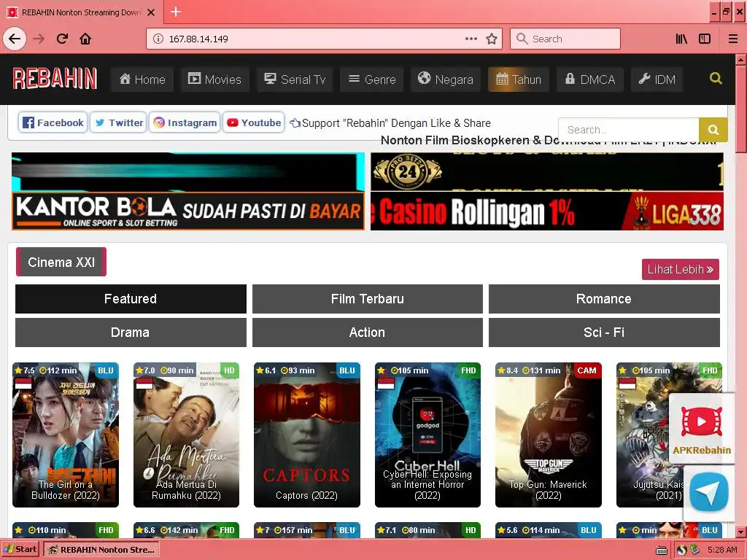Toggle the sidebar view icon
This screenshot has width=747, height=560.
pos(705,39)
